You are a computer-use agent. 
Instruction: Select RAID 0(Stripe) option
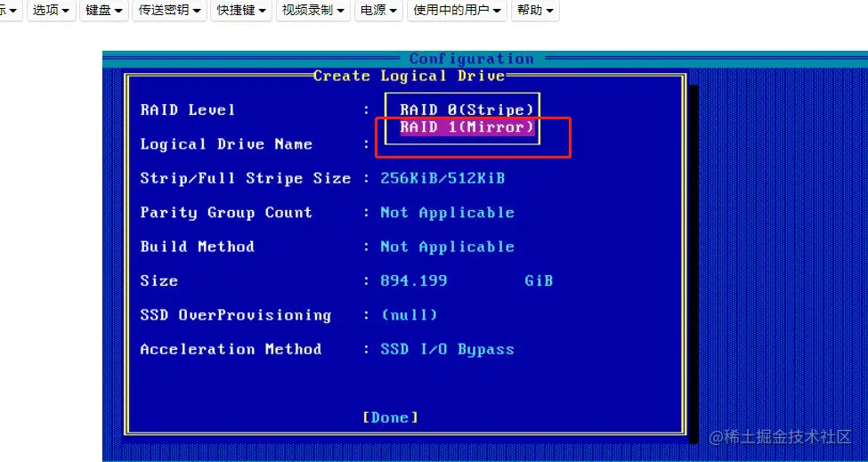click(466, 109)
